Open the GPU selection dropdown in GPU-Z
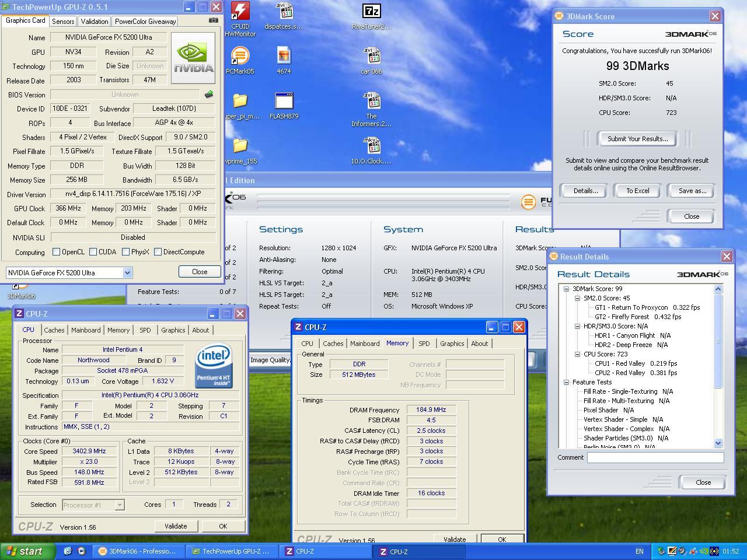 [127, 272]
